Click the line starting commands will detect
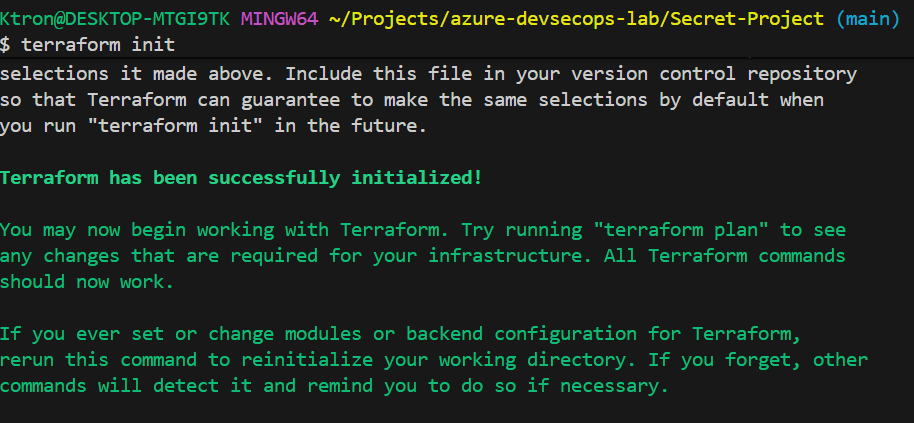 coord(333,386)
